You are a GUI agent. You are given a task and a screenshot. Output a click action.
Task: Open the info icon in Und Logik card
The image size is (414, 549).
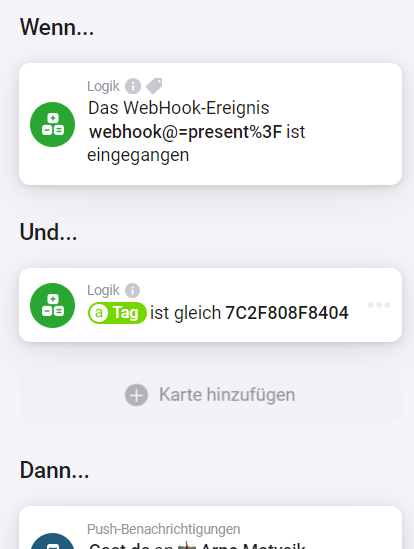132,290
